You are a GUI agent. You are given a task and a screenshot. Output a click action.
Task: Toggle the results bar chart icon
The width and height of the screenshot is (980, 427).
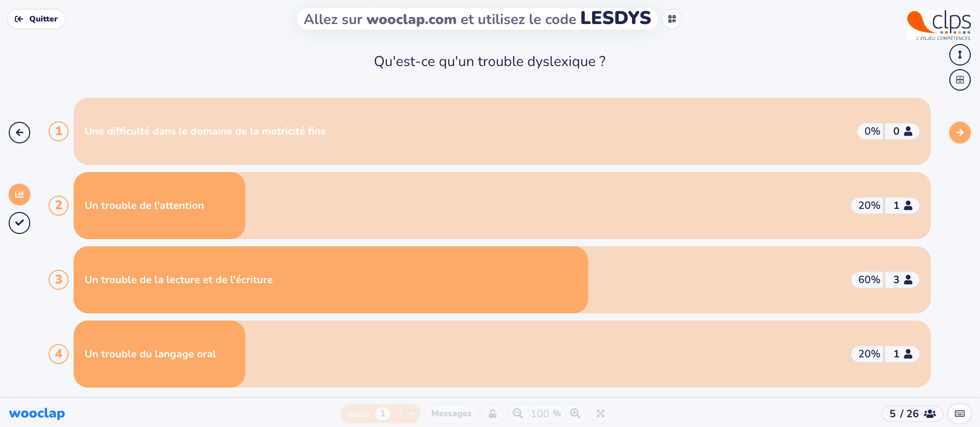[x=19, y=195]
